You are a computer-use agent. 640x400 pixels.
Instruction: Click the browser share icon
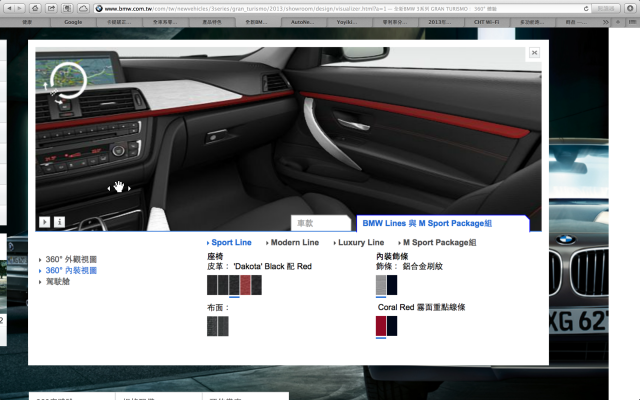point(51,8)
